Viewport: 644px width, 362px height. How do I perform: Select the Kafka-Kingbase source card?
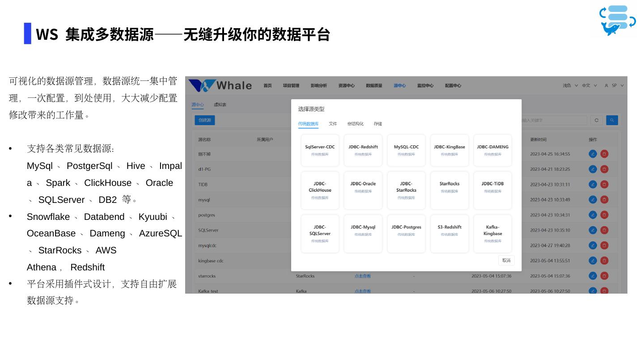[x=492, y=234]
